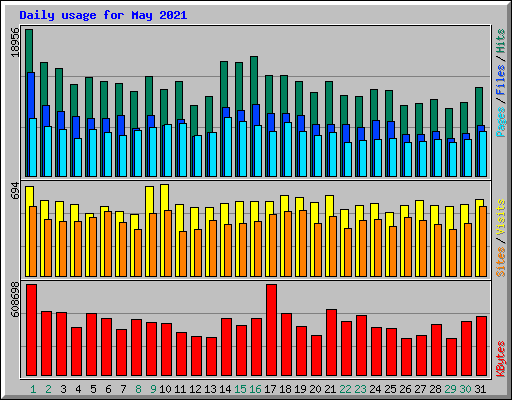Click the tallest red KBytes bar for day 17
512x400 pixels.
tap(271, 330)
